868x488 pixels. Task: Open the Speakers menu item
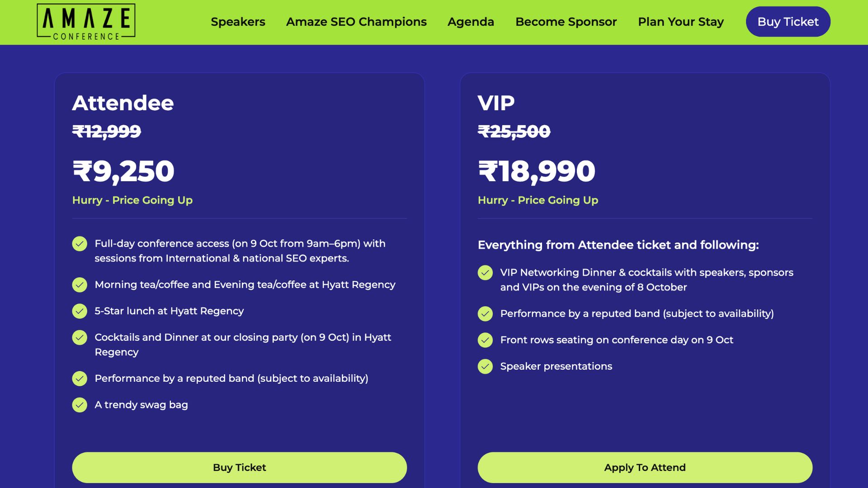tap(238, 22)
